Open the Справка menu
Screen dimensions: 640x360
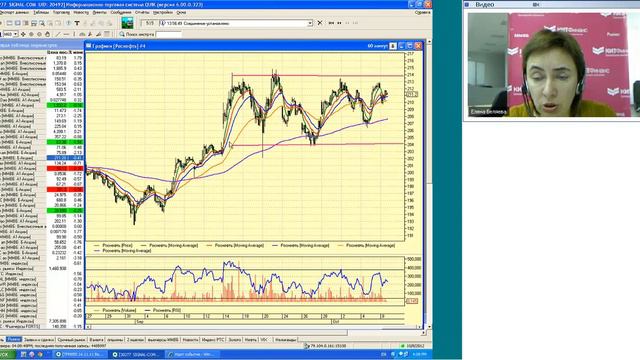(x=422, y=13)
